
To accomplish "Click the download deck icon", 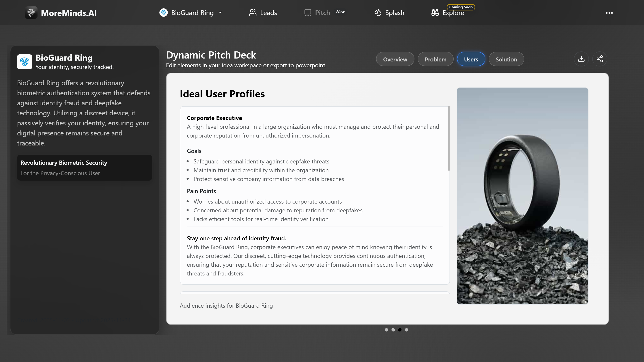I will tap(581, 59).
